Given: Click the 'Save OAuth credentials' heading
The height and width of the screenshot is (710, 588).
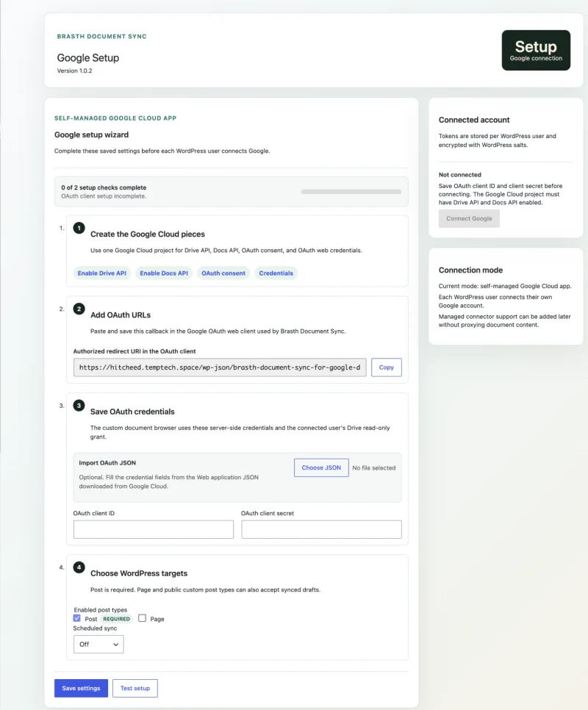Looking at the screenshot, I should click(132, 412).
